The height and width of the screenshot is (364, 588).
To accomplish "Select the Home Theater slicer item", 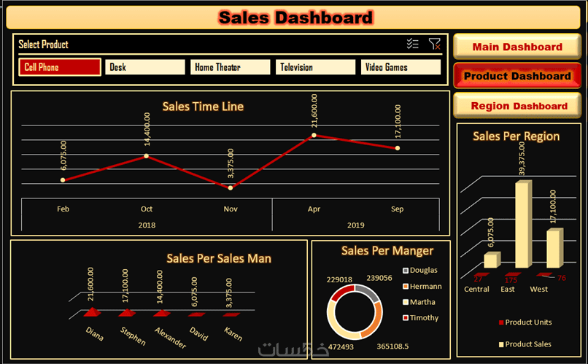I will [x=231, y=67].
